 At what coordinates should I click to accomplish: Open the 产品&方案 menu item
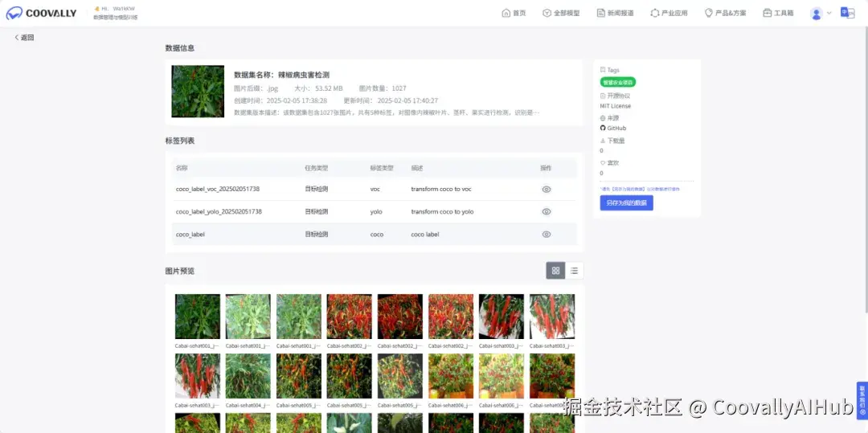coord(725,13)
